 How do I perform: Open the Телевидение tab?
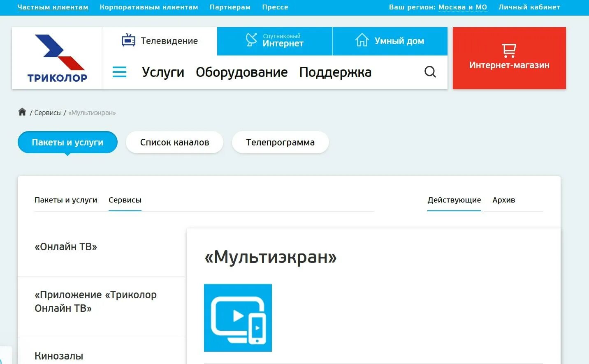(x=160, y=41)
